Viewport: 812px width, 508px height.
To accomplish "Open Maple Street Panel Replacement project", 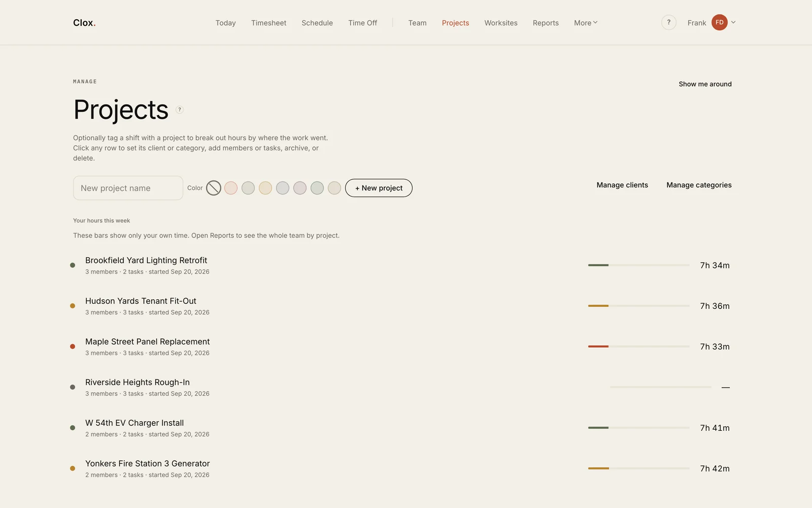I will pyautogui.click(x=401, y=346).
